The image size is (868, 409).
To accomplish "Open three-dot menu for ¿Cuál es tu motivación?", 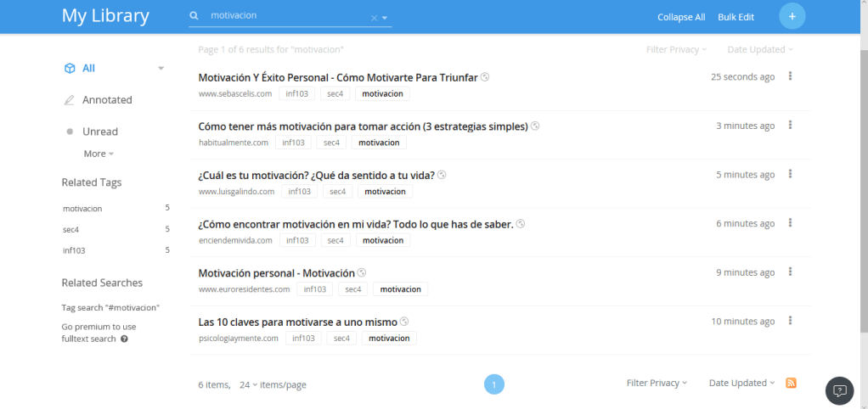I will coord(790,174).
